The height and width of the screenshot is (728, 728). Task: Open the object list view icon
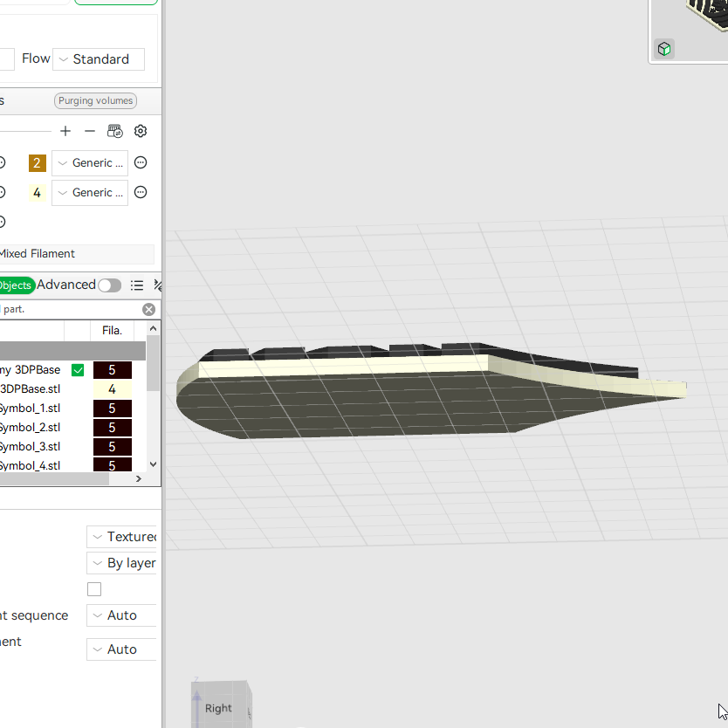pyautogui.click(x=136, y=285)
